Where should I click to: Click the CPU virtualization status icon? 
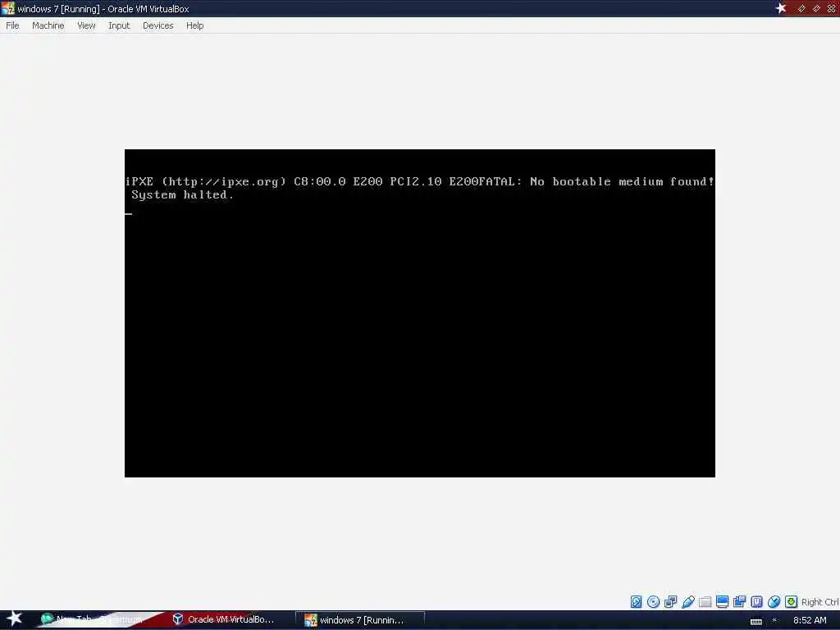click(756, 601)
